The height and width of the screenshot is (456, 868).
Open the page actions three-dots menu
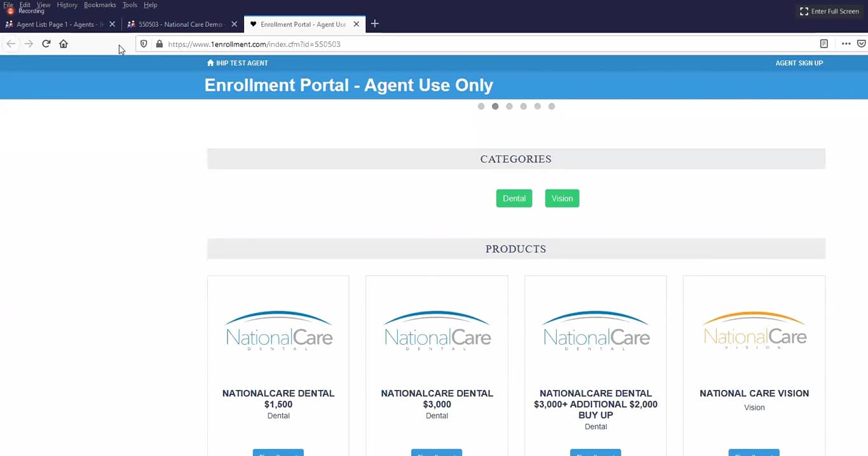pyautogui.click(x=846, y=44)
